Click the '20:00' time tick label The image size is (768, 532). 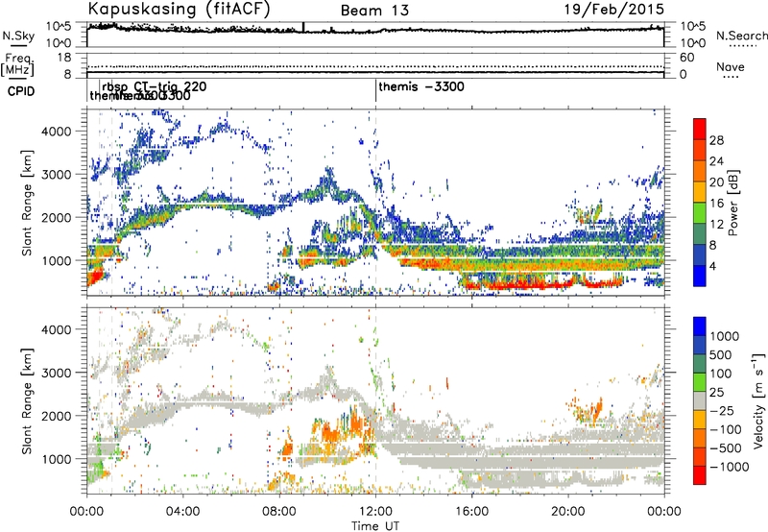coord(567,512)
